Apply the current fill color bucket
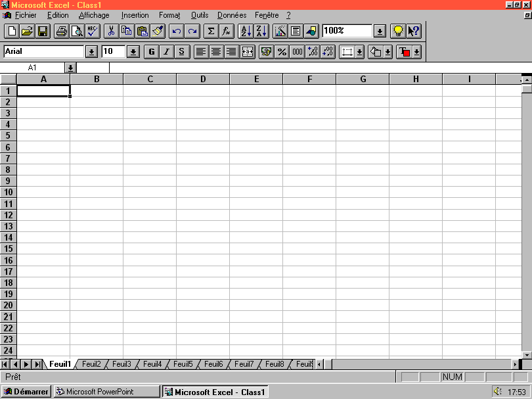This screenshot has width=532, height=399. [376, 53]
